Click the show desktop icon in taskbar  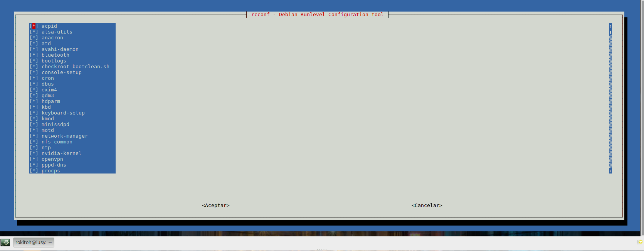[x=5, y=243]
